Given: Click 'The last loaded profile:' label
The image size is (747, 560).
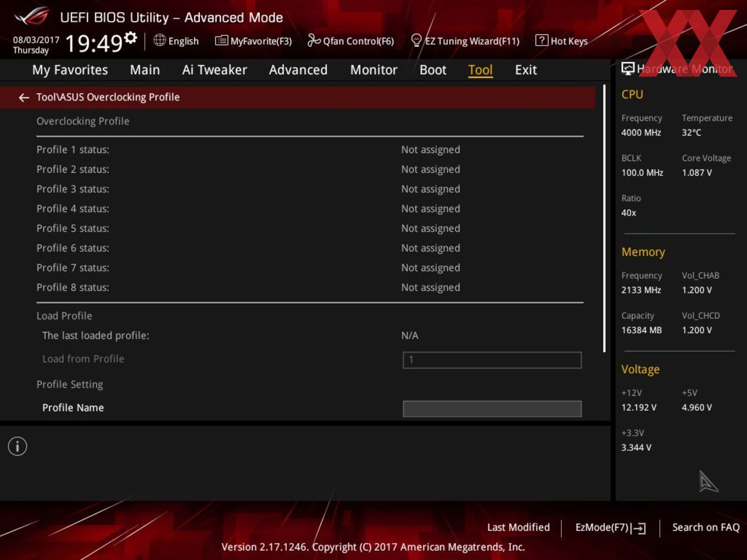Looking at the screenshot, I should coord(96,335).
